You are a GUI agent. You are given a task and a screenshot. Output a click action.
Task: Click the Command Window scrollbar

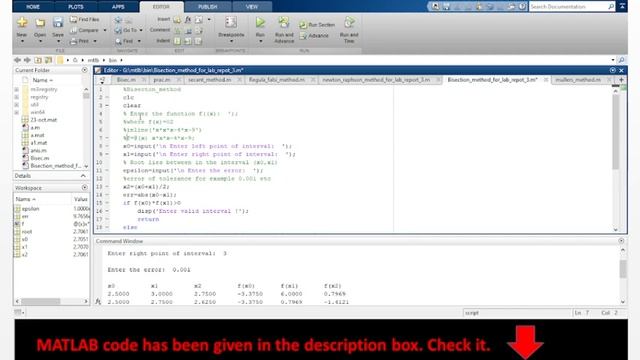coord(623,269)
